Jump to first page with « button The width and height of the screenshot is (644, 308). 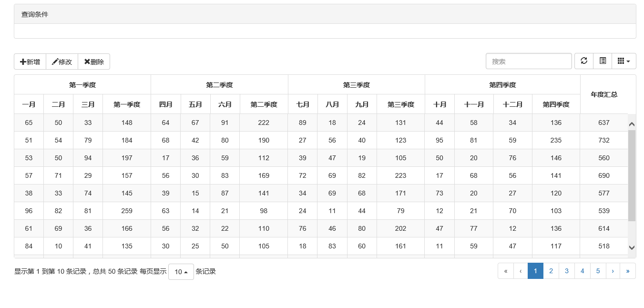(x=506, y=271)
